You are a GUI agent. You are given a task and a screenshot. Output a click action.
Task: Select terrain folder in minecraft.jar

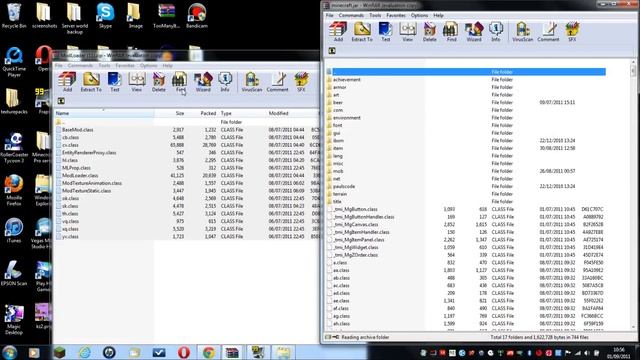[x=340, y=194]
